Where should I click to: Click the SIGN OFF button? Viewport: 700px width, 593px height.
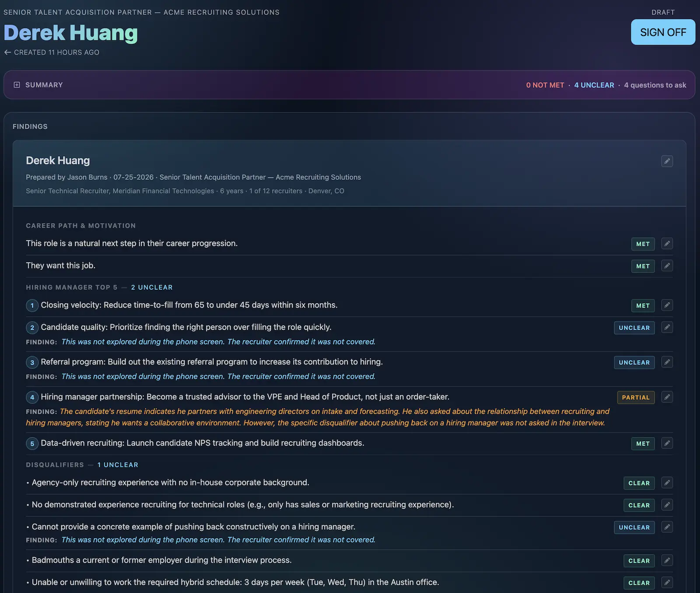(x=663, y=32)
